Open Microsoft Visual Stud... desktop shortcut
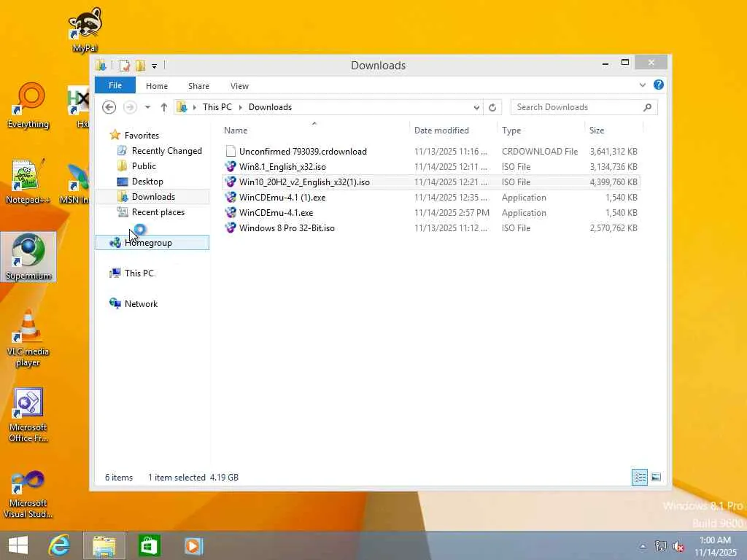 (x=28, y=494)
